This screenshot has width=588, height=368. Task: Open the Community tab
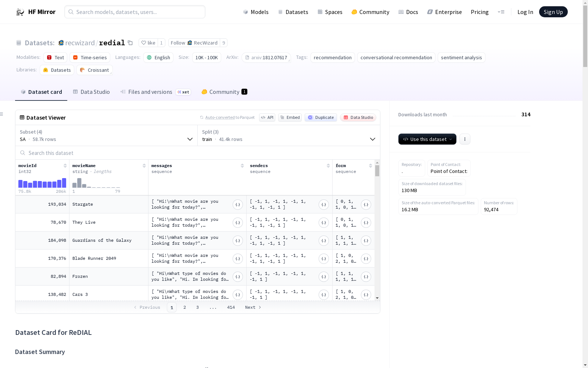pos(224,92)
